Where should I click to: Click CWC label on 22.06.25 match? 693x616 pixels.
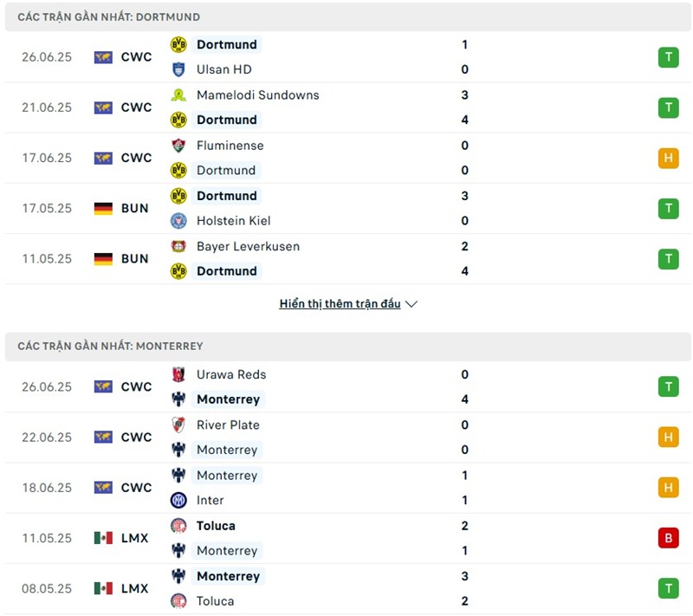coord(136,437)
